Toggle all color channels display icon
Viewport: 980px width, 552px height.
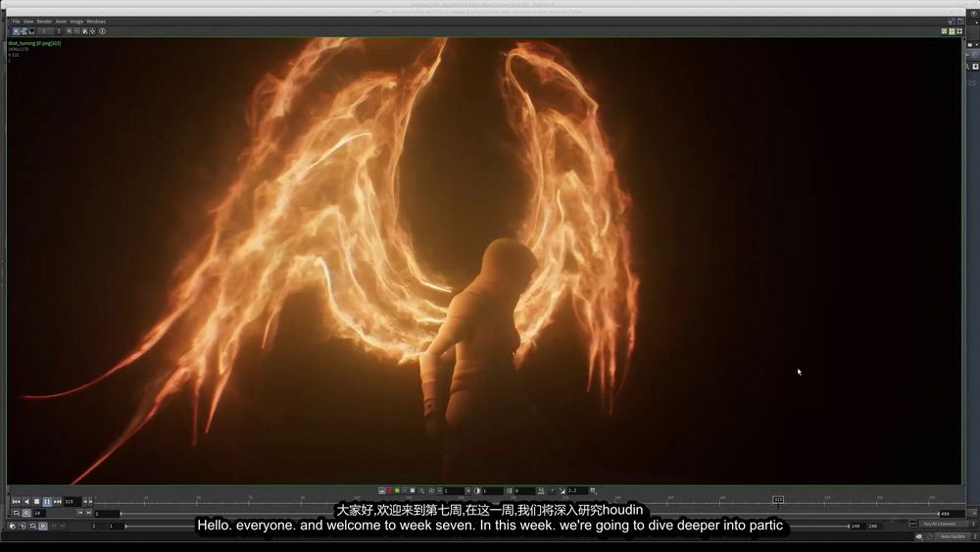pos(382,491)
